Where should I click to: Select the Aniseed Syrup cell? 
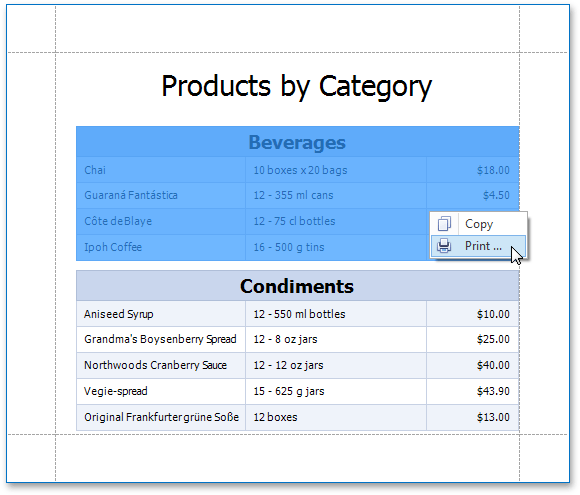coord(161,314)
